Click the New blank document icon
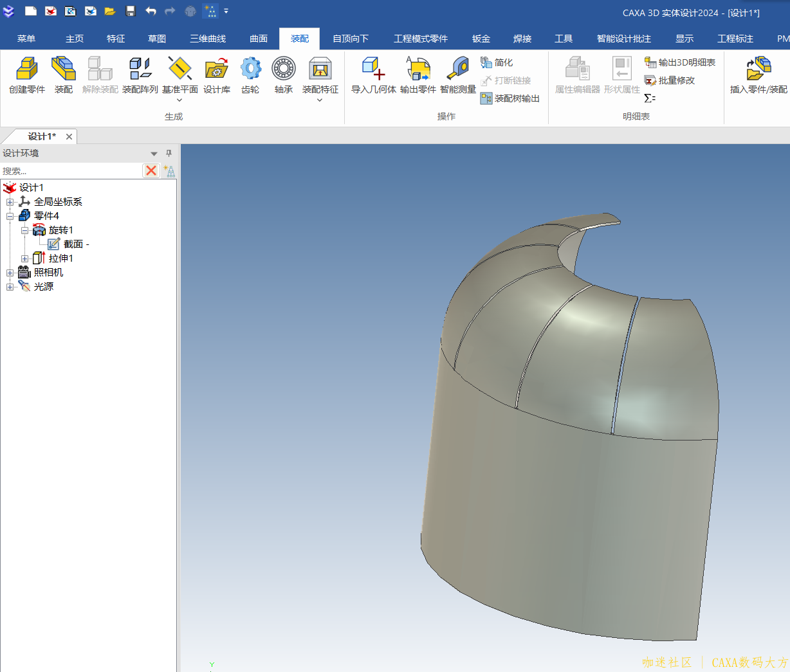The width and height of the screenshot is (790, 672). click(31, 11)
